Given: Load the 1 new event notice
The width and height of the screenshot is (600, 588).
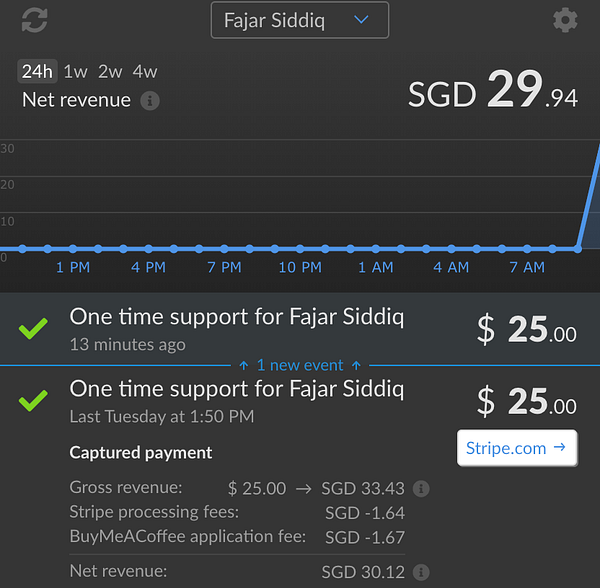Looking at the screenshot, I should pyautogui.click(x=300, y=365).
